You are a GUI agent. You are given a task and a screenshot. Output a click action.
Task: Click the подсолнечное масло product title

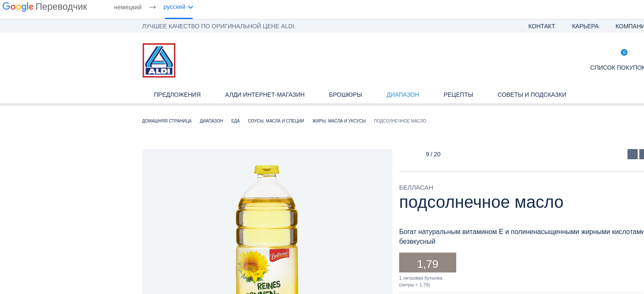click(481, 202)
